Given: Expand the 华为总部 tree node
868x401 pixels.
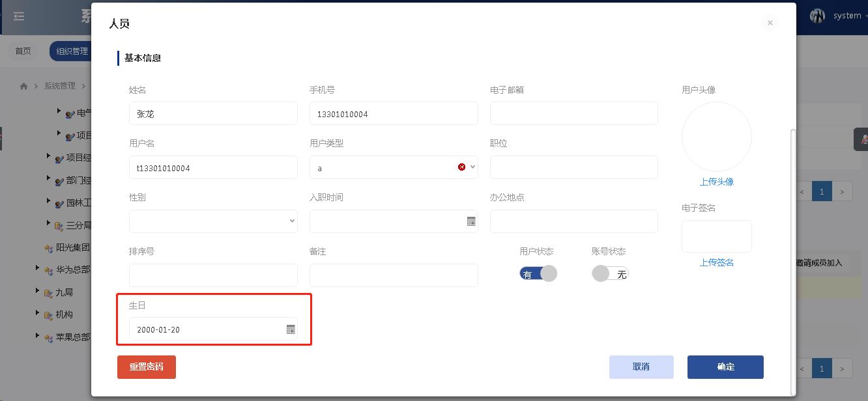Looking at the screenshot, I should coord(38,268).
